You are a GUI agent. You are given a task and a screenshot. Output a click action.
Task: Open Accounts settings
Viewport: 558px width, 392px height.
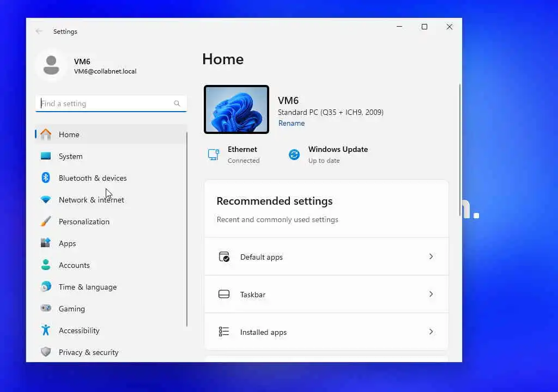[111, 265]
